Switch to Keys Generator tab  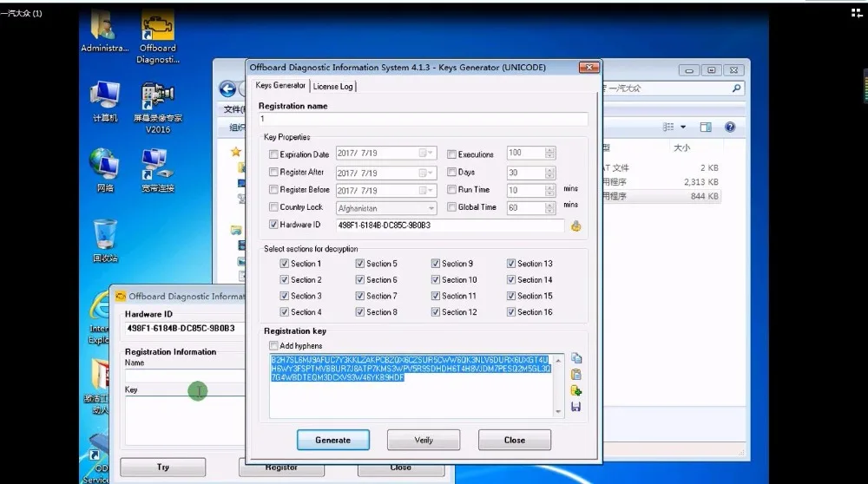click(x=280, y=85)
